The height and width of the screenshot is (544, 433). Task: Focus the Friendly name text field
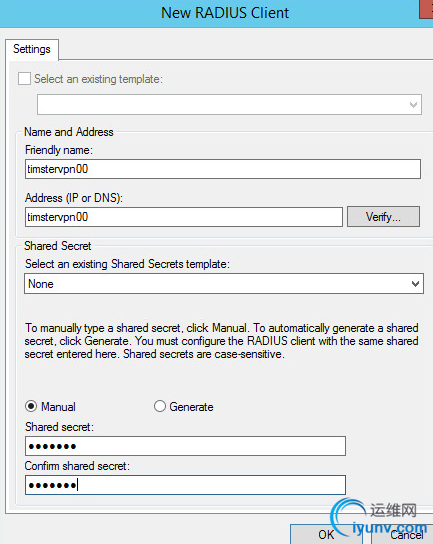223,169
